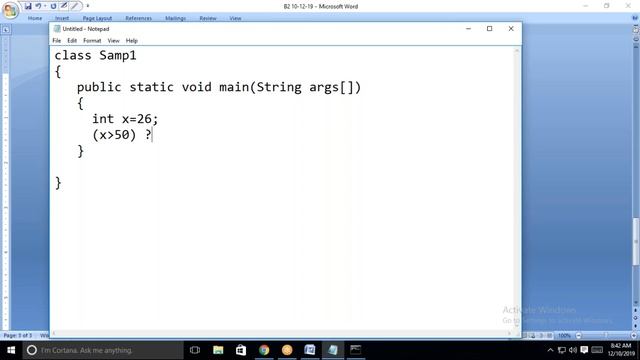Image resolution: width=640 pixels, height=360 pixels.
Task: Open Task View from the taskbar
Action: 195,350
